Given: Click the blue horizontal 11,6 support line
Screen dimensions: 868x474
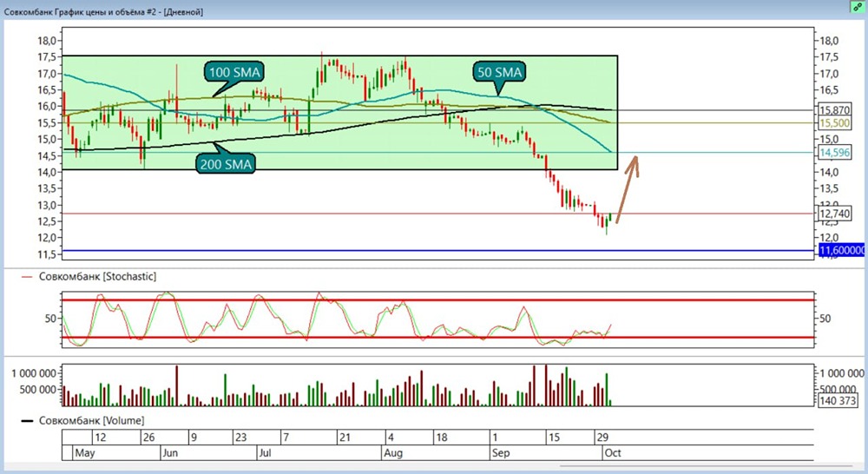Looking at the screenshot, I should coord(437,250).
